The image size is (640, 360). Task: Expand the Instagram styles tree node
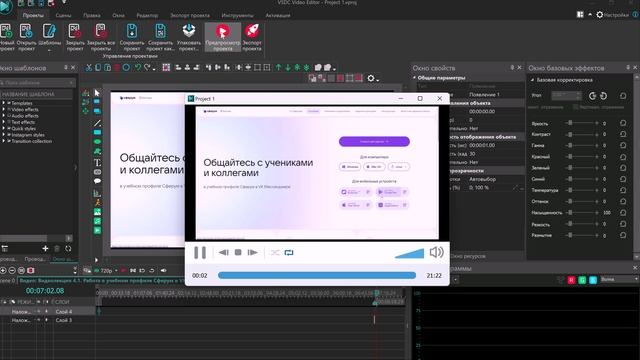[x=4, y=135]
